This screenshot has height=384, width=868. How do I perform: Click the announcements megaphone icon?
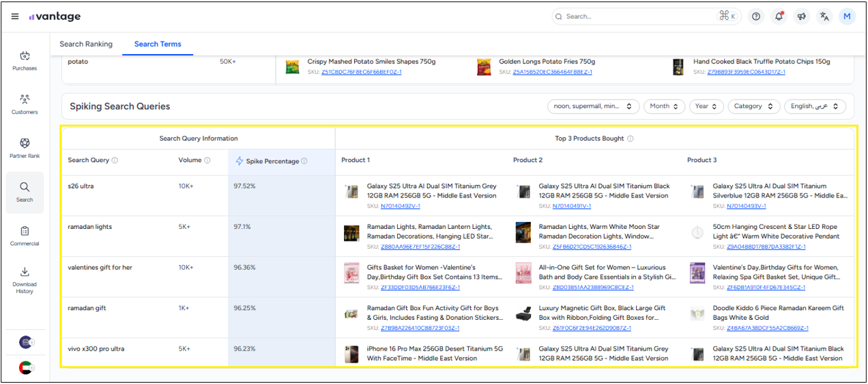[801, 16]
